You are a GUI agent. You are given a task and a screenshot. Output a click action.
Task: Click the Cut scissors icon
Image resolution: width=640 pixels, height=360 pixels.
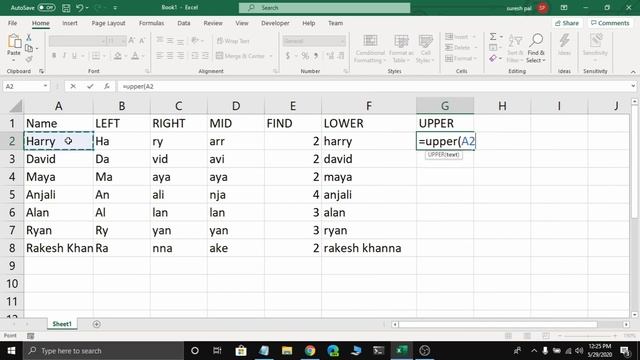click(x=29, y=38)
